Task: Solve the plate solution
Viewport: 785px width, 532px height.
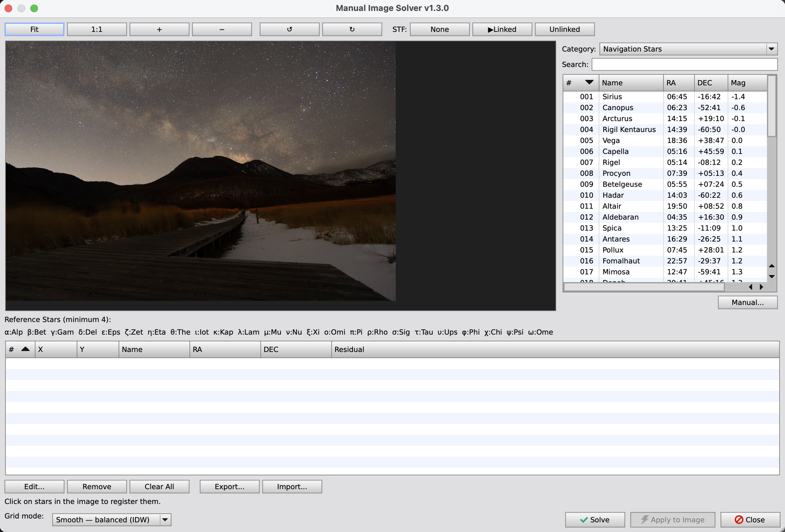Action: pos(595,519)
